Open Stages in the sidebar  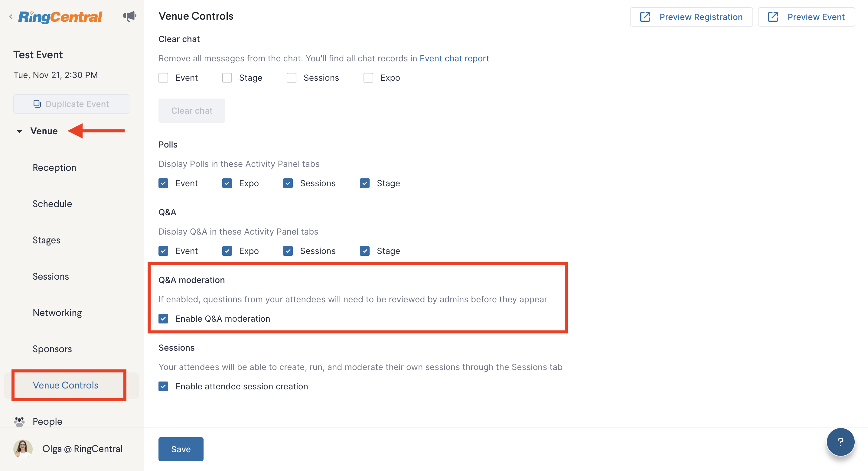pos(47,240)
